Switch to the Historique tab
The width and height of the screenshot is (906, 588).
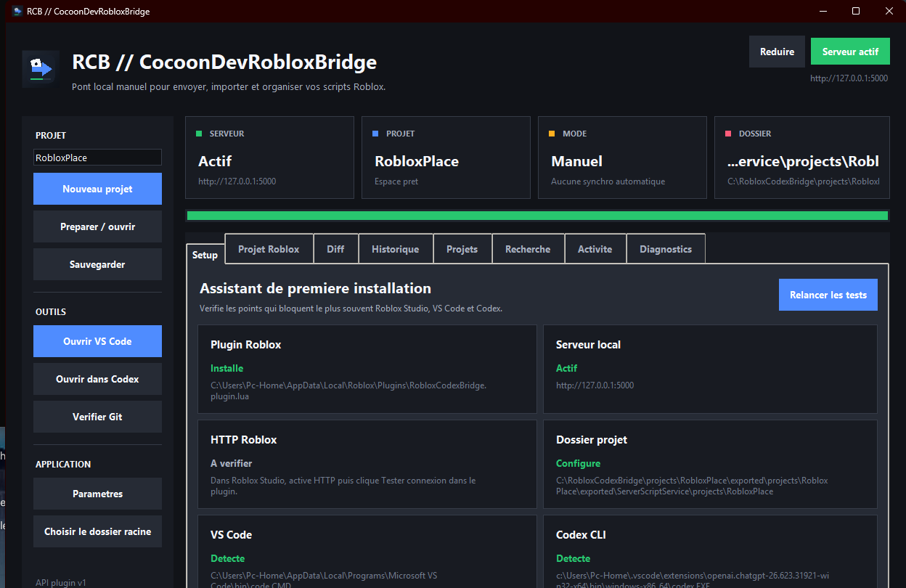(x=396, y=249)
